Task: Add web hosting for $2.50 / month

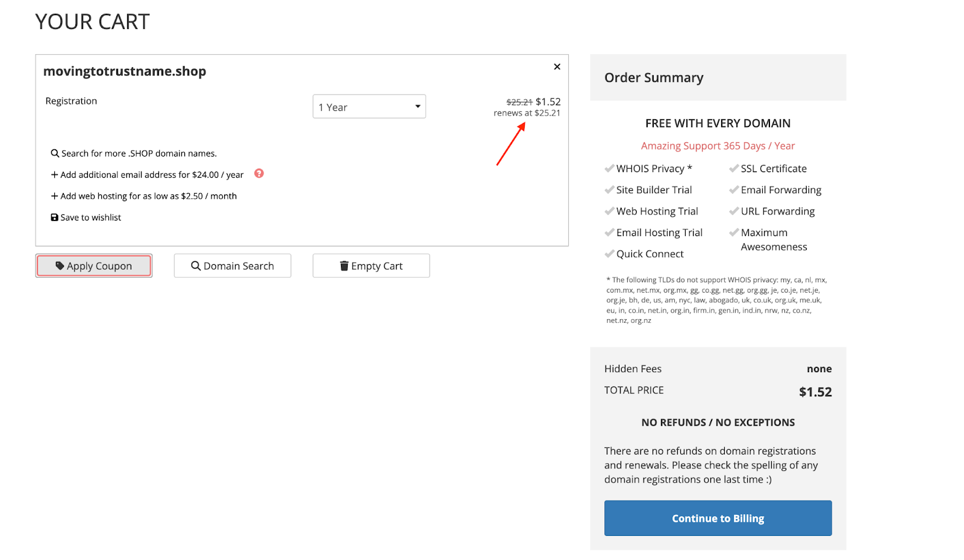Action: click(x=148, y=196)
